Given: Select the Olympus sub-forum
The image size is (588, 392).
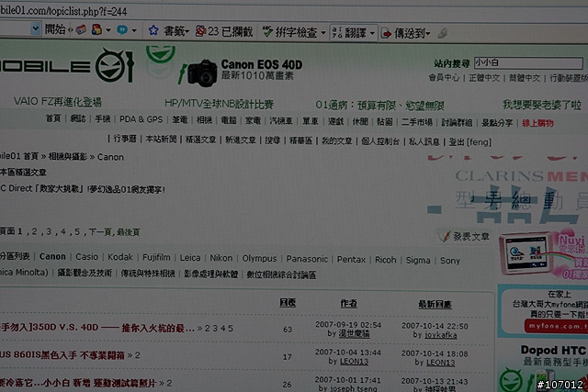Looking at the screenshot, I should point(259,259).
